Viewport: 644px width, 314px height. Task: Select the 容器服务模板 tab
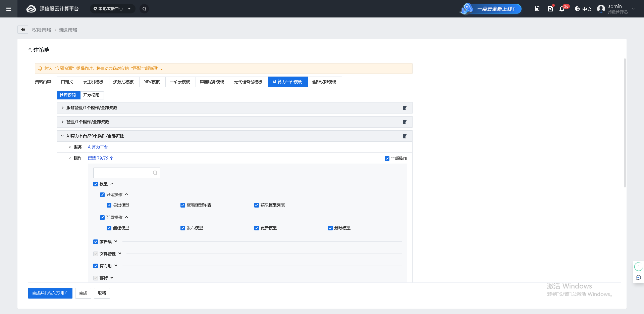coord(213,82)
